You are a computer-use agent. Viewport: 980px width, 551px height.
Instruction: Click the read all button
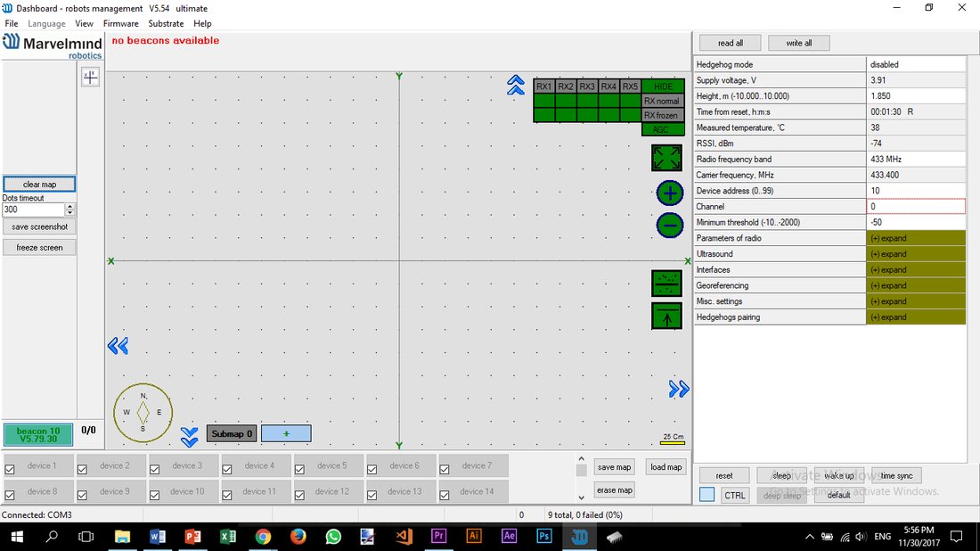[730, 43]
